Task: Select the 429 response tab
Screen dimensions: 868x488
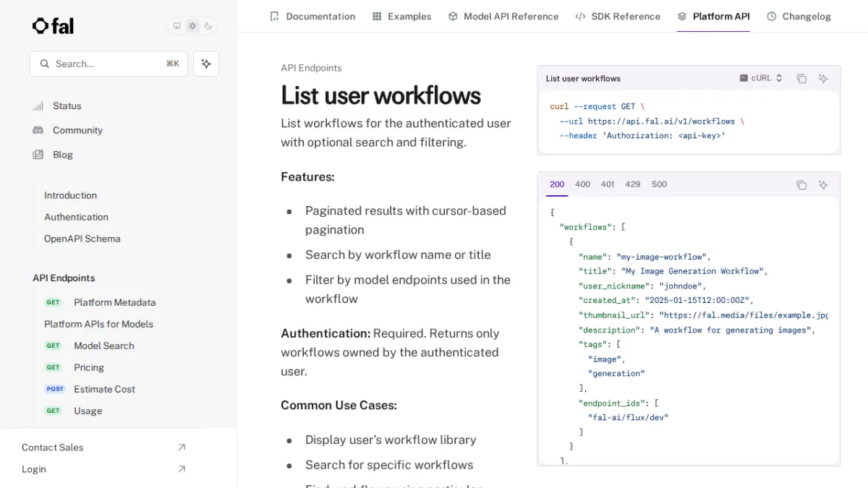Action: pos(633,184)
